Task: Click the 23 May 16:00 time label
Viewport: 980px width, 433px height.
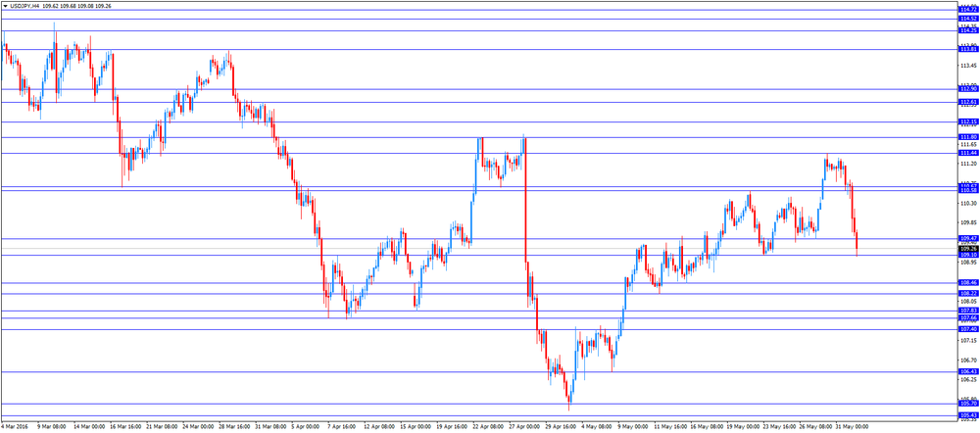Action: coord(778,427)
